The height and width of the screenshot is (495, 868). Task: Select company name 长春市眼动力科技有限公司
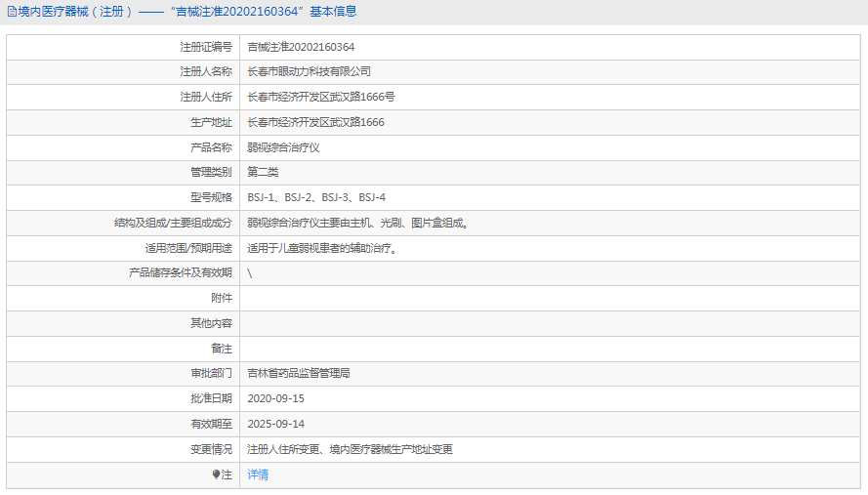tap(309, 71)
